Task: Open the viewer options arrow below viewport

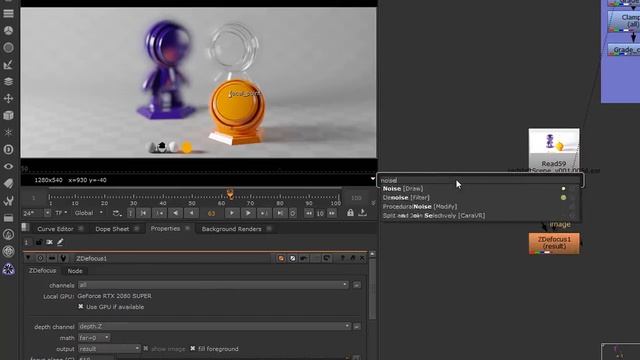Action: tap(373, 179)
